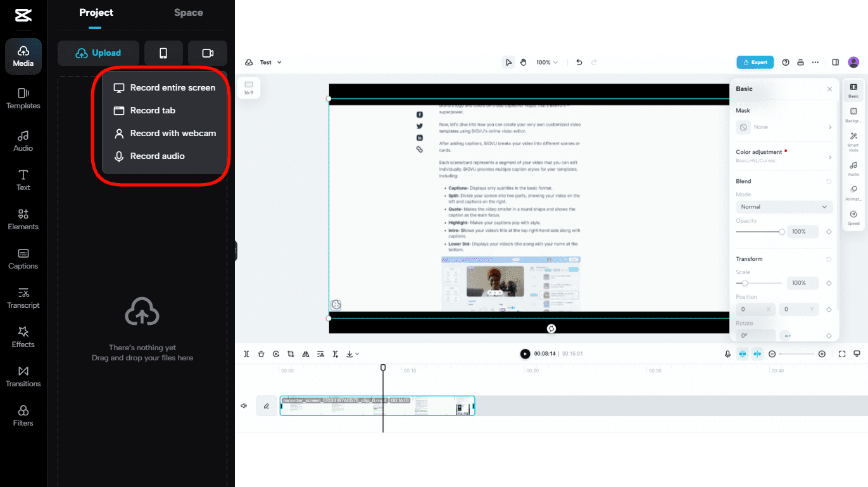Open the canvas zoom 100% dropdown
The width and height of the screenshot is (868, 487).
pyautogui.click(x=547, y=62)
